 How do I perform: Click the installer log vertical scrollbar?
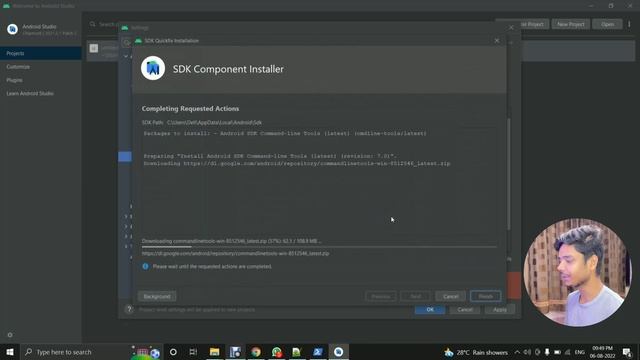click(509, 173)
